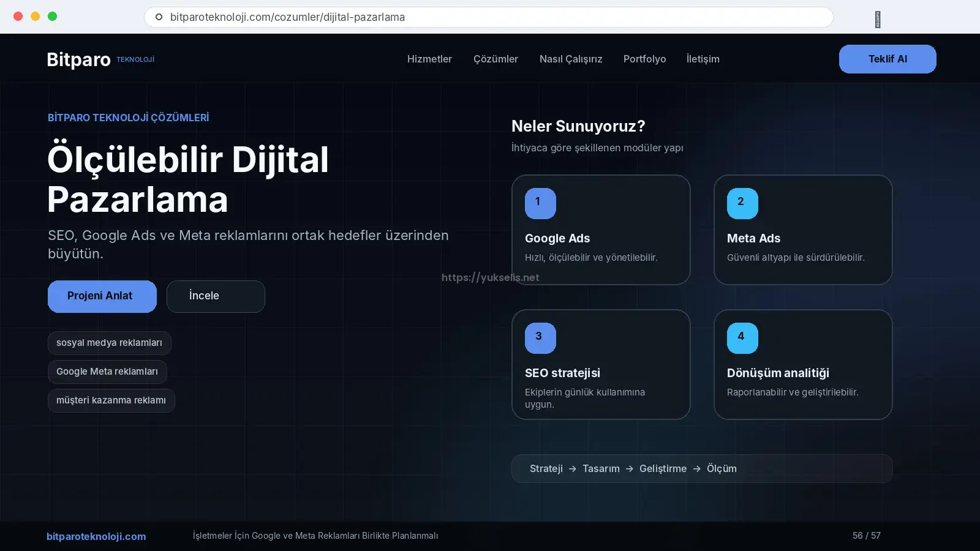This screenshot has height=551, width=980.
Task: Click the Neler Sunuyoruz? heading
Action: click(578, 126)
